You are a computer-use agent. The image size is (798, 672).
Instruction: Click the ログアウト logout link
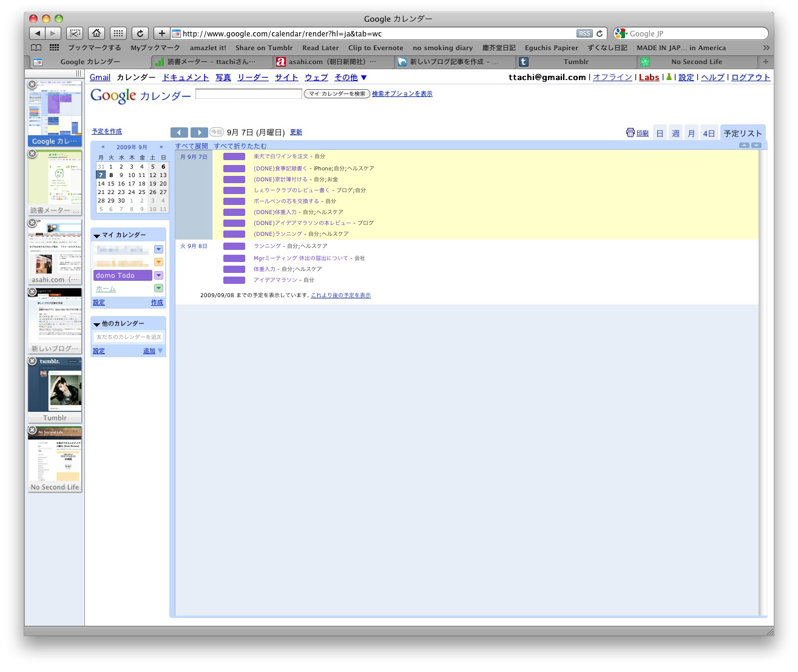(x=751, y=77)
